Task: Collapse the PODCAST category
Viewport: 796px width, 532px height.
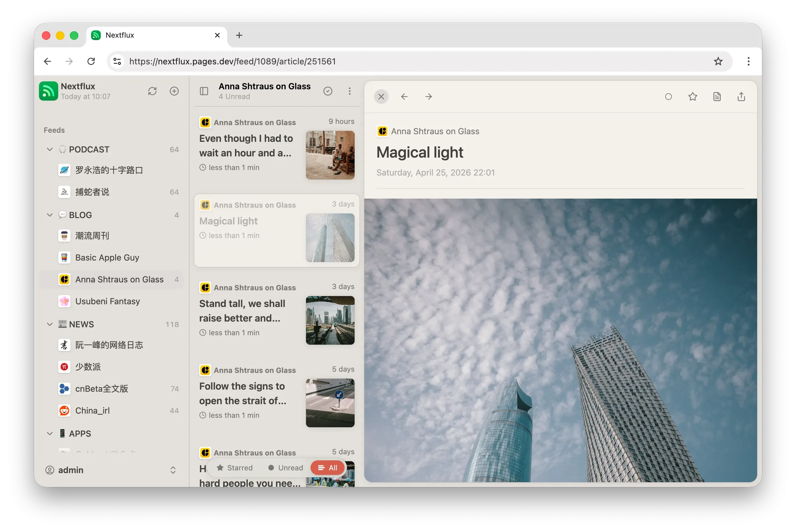Action: (49, 150)
